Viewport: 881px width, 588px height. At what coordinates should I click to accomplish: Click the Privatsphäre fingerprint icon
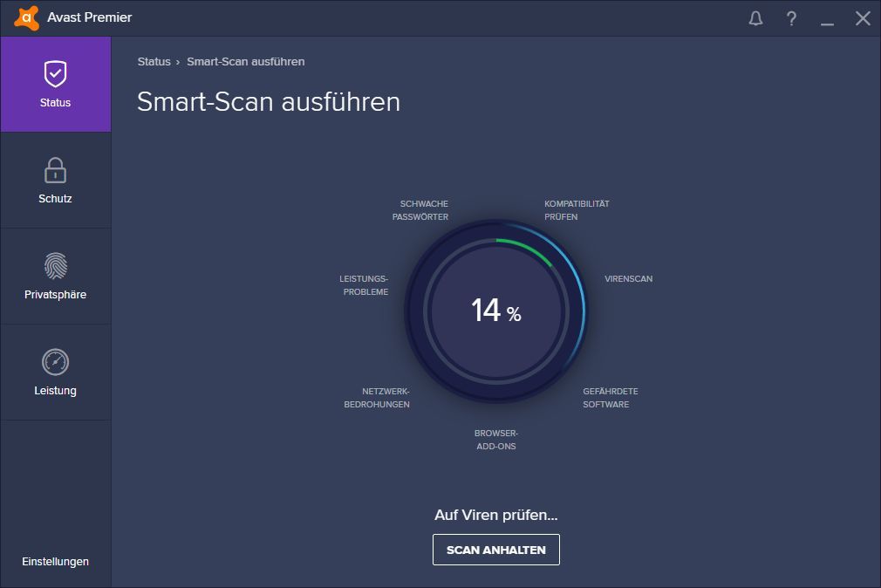[55, 266]
